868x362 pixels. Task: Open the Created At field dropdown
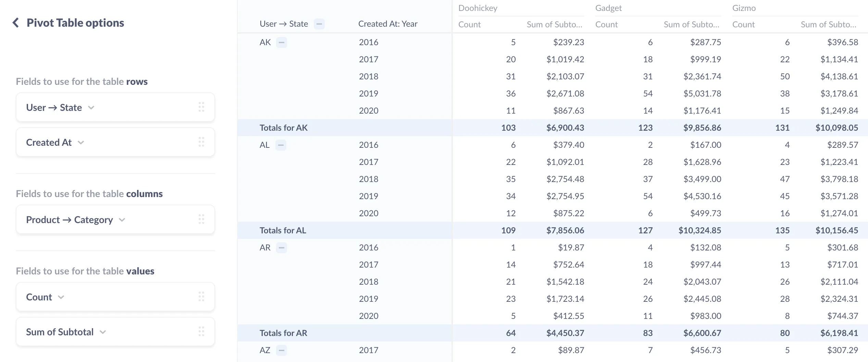(x=81, y=142)
